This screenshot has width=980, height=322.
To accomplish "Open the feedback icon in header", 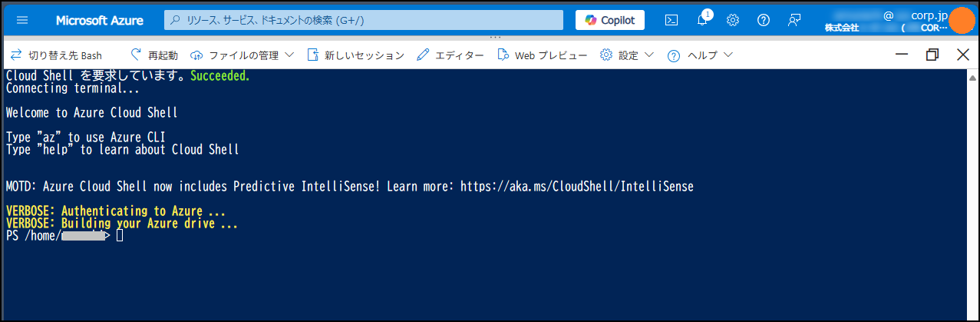I will click(794, 20).
